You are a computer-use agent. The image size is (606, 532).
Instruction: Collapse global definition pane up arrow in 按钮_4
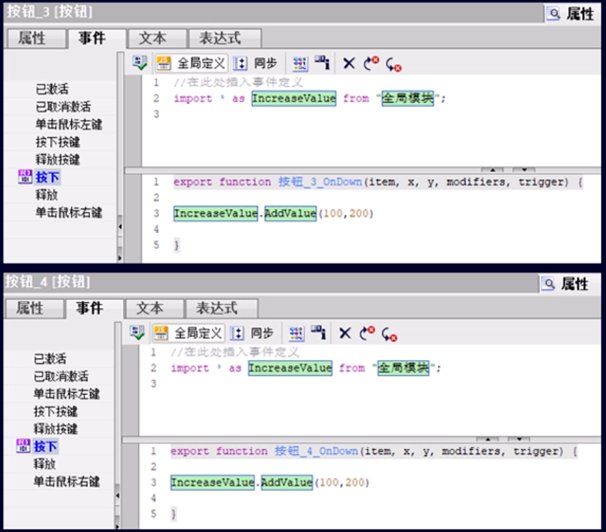tap(487, 439)
